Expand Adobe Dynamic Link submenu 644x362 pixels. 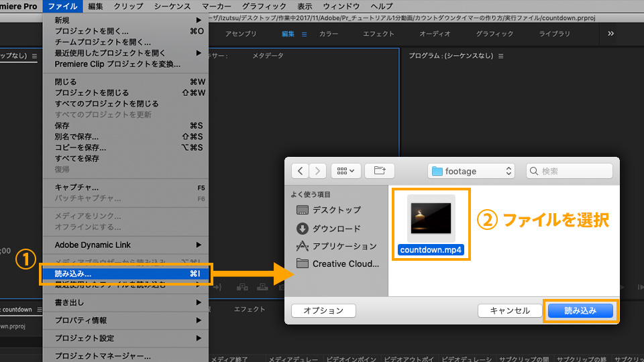[x=125, y=245]
